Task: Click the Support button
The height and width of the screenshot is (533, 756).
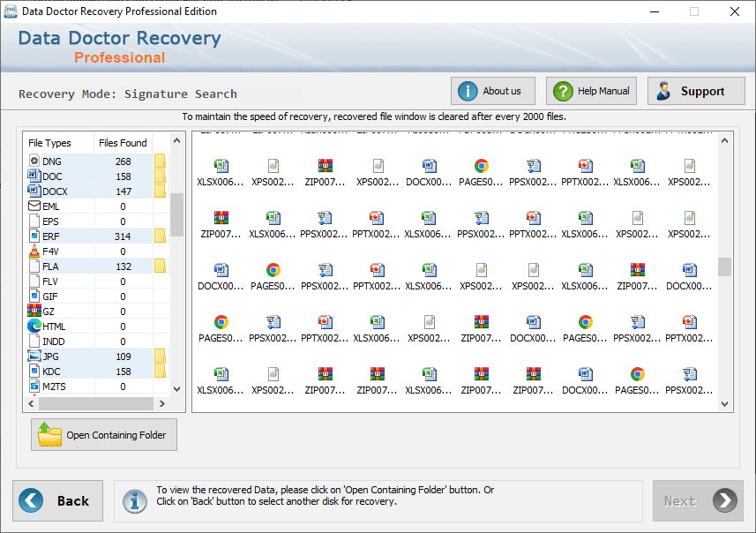Action: pyautogui.click(x=696, y=91)
